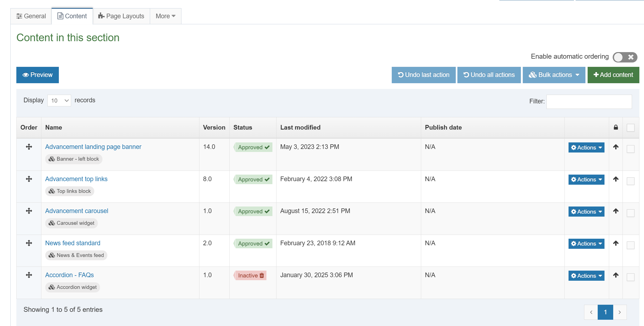Click the Add content button
The height and width of the screenshot is (326, 644).
613,75
